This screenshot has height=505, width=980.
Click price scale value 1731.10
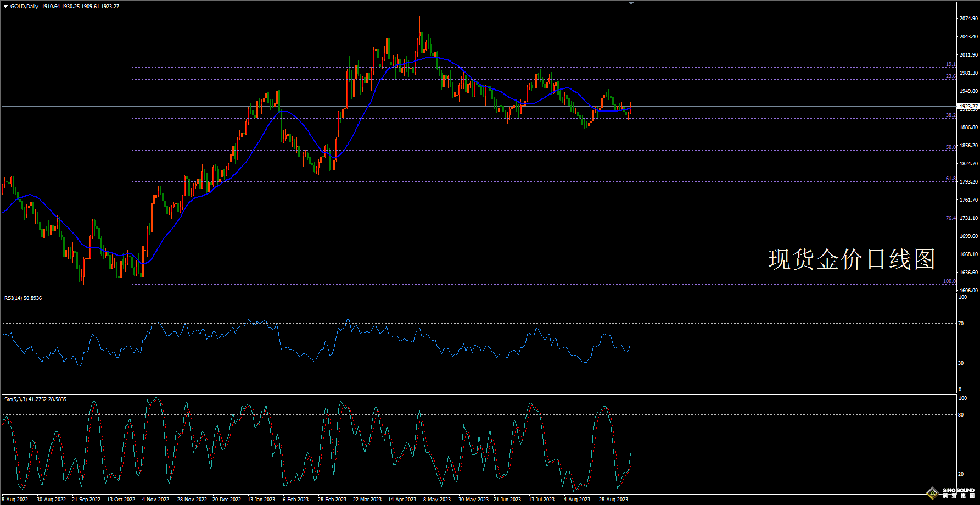(968, 218)
